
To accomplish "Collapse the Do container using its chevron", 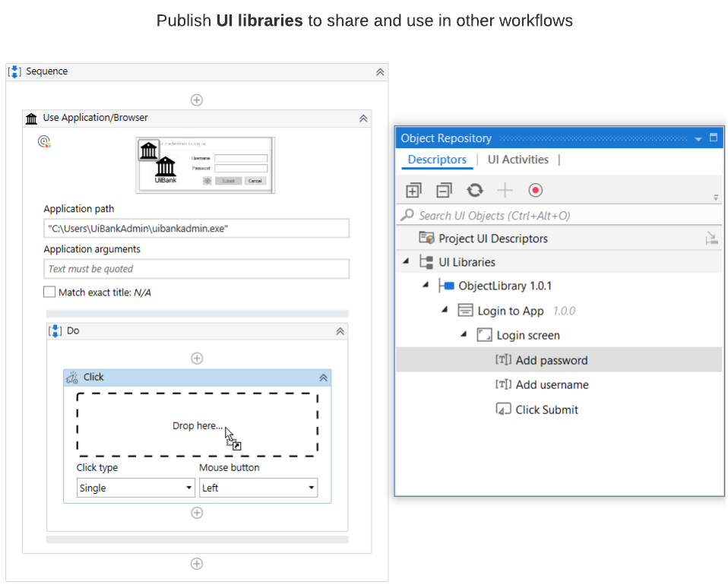I will coord(340,330).
